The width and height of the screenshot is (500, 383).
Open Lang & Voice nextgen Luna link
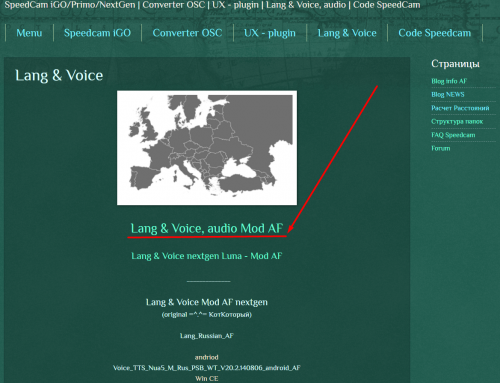207,256
